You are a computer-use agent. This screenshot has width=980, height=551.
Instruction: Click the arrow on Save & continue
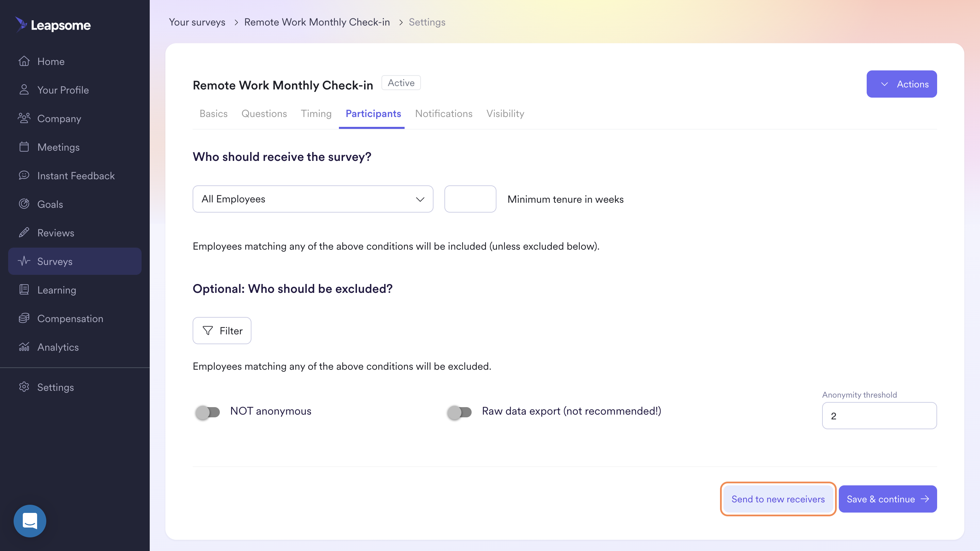click(925, 499)
